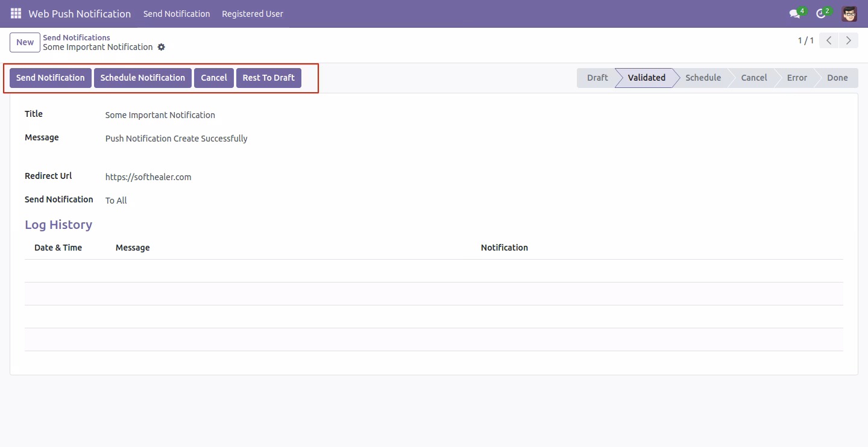The width and height of the screenshot is (868, 447).
Task: Click the Message field text
Action: click(177, 139)
